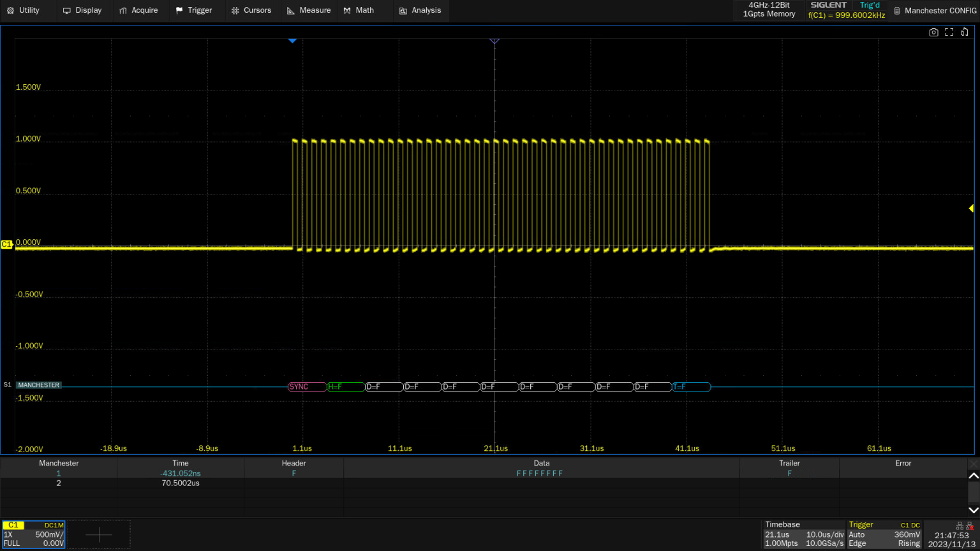Image resolution: width=980 pixels, height=551 pixels.
Task: Open the Utility menu
Action: click(x=23, y=10)
